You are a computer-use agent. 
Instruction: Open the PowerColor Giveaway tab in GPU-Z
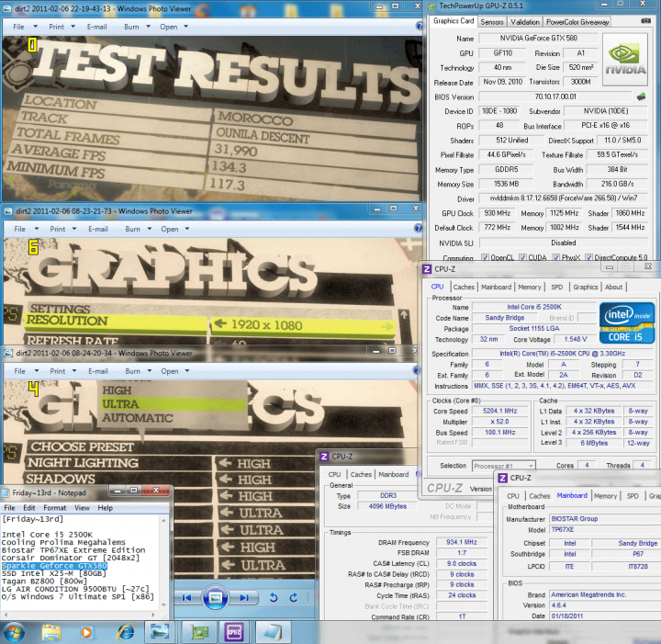click(x=577, y=22)
